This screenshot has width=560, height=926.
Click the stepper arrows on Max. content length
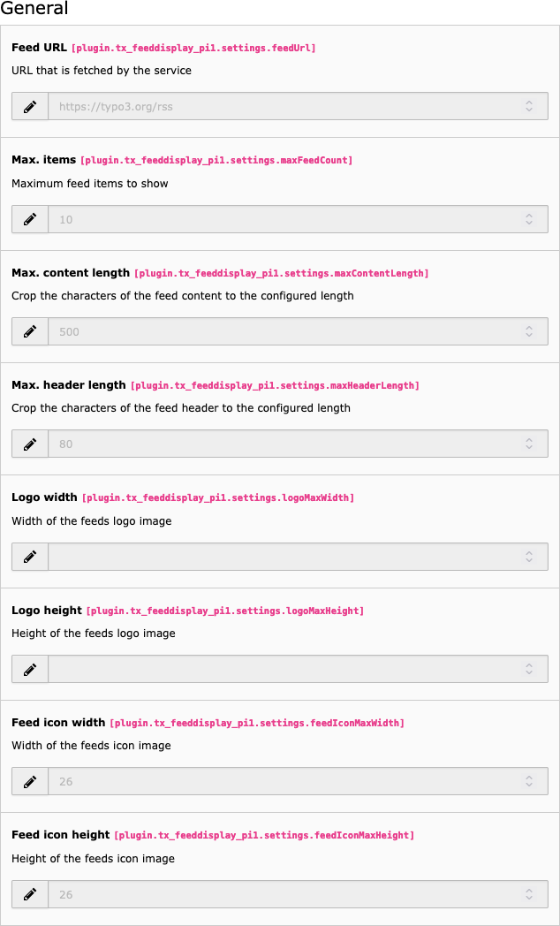click(529, 331)
